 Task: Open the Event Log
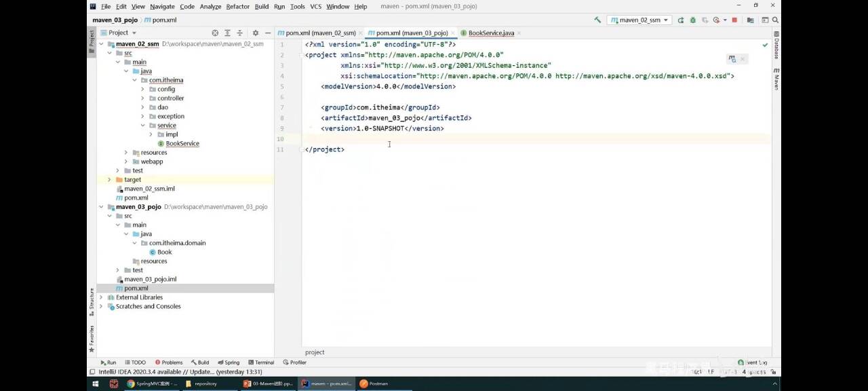click(753, 362)
